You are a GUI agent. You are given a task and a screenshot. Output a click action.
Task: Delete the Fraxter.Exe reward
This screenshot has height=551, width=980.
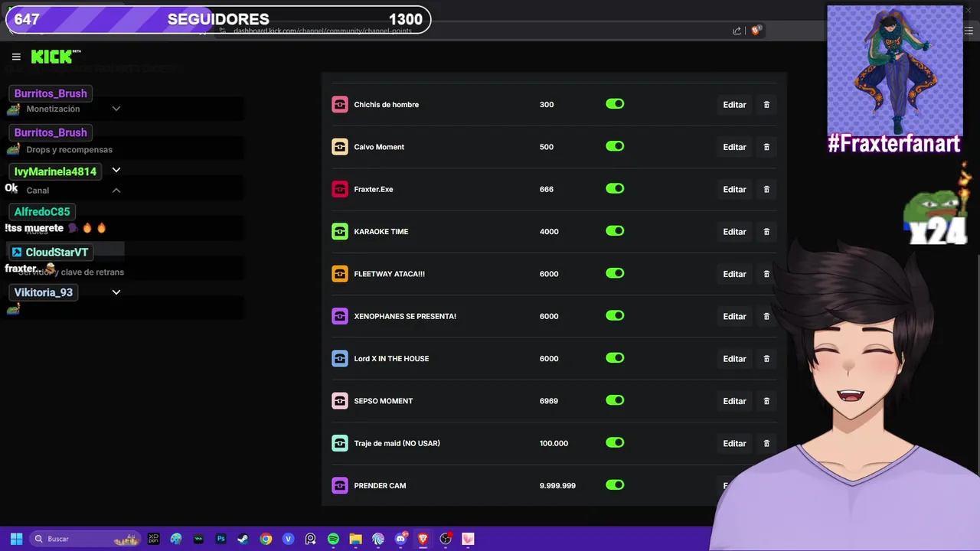766,189
